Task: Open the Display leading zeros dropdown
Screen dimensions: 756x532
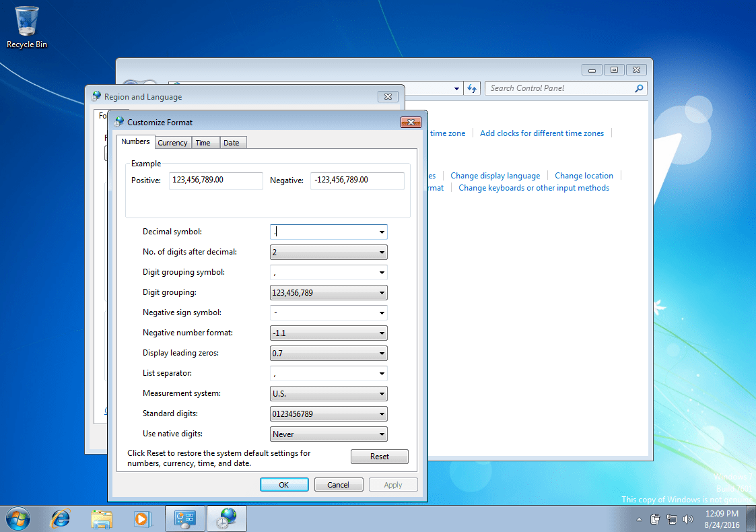Action: click(329, 354)
